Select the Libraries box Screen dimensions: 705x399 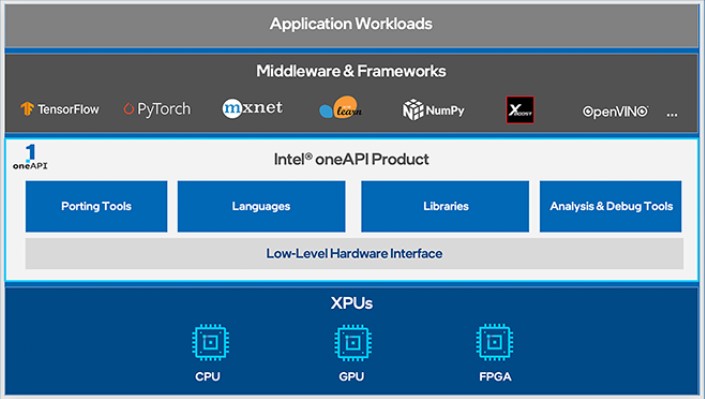(x=445, y=206)
